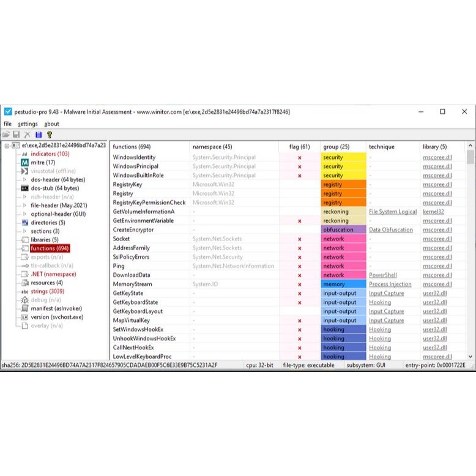
Task: Collapse the root file tree node
Action: 7,146
